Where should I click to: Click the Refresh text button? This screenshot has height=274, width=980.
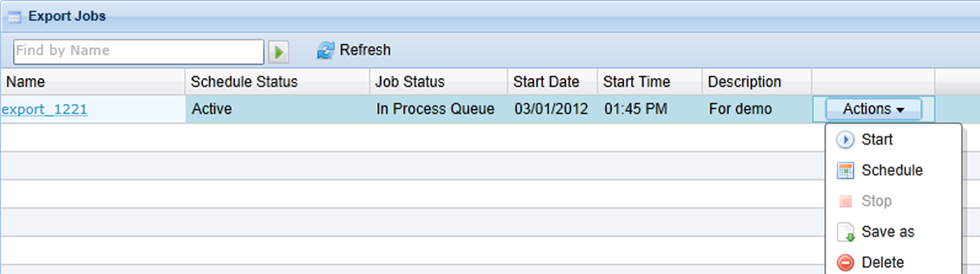tap(365, 51)
